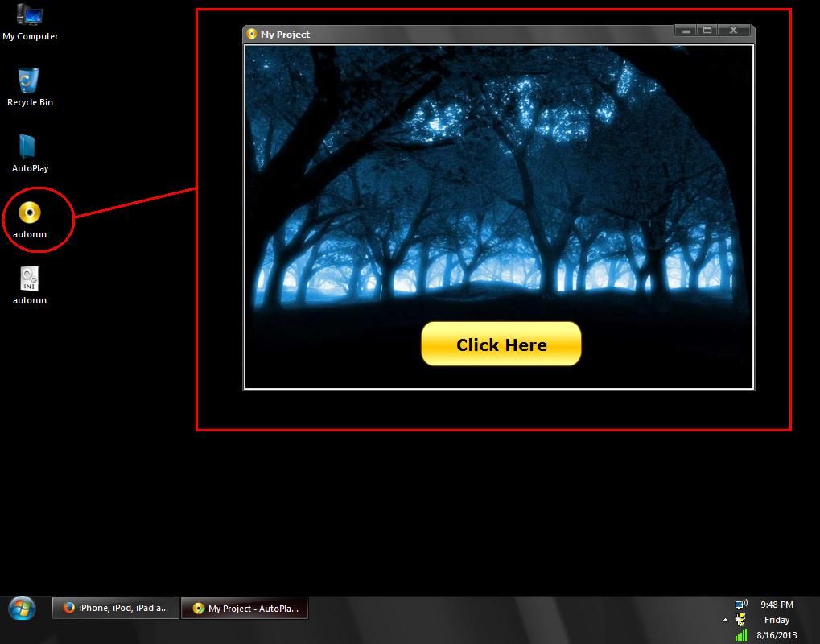This screenshot has width=820, height=644.
Task: Open the clock showing 9:48 PM
Action: pyautogui.click(x=777, y=605)
